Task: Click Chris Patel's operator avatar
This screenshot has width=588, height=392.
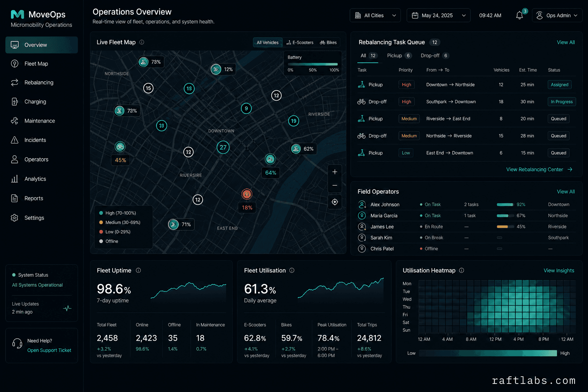Action: (x=362, y=248)
